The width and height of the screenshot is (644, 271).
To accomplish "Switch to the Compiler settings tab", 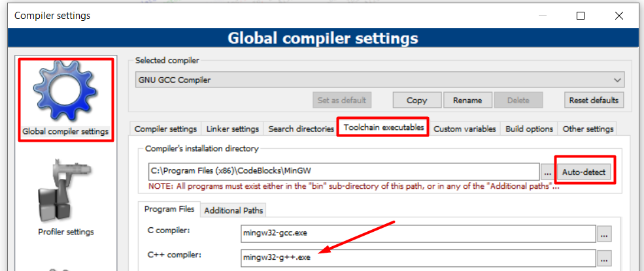I will click(x=165, y=129).
